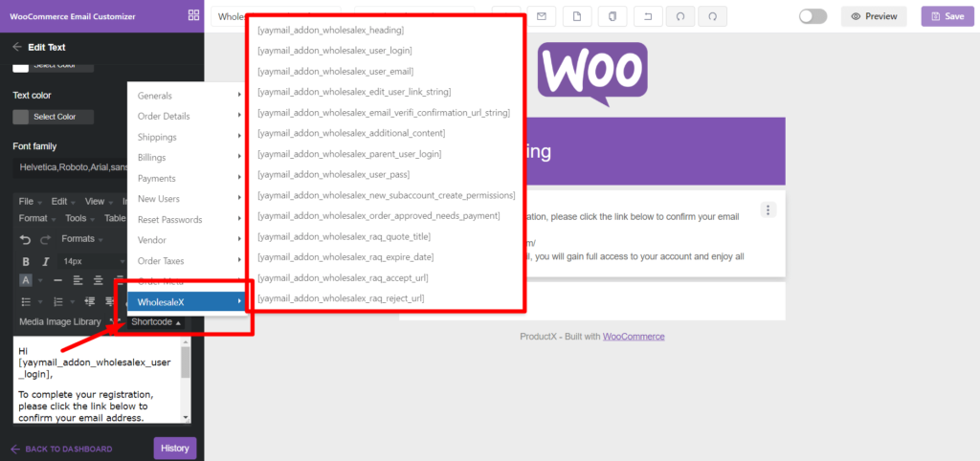Open the Shippings shortcode submenu
980x461 pixels.
point(188,137)
